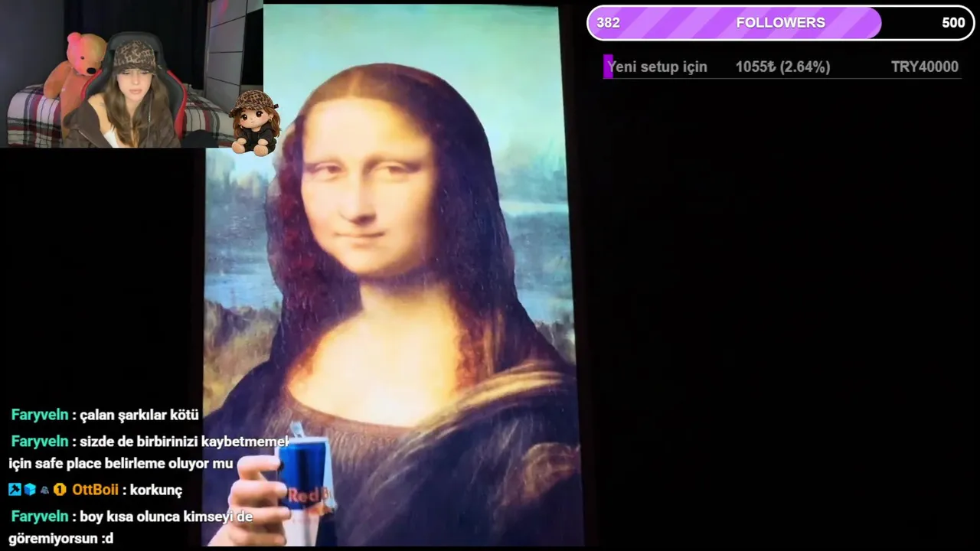Click Faryveln on the 'boy kısa olunca' message

click(x=40, y=517)
